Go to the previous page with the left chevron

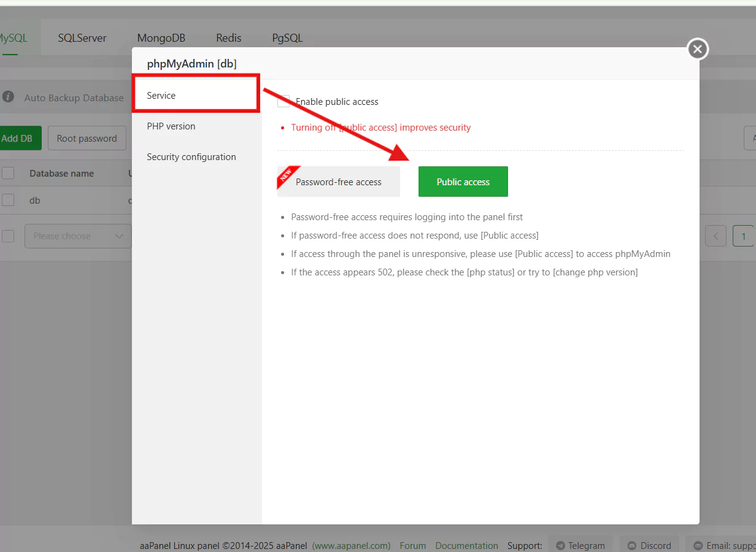tap(715, 236)
